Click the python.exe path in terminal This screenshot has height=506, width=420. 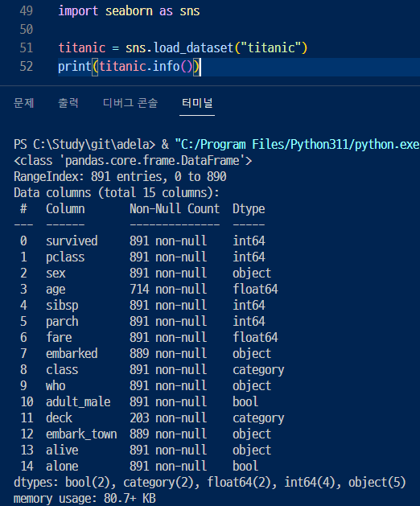[297, 145]
